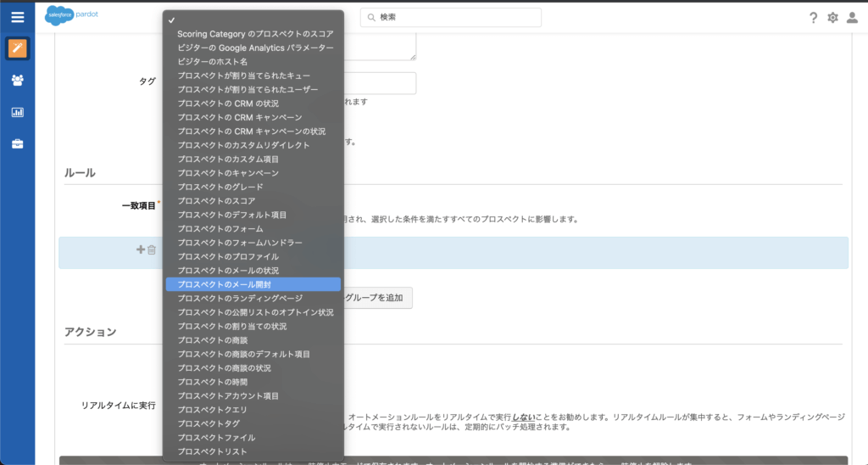
Task: Select プロスペクトのカスタムリダイレクト
Action: 253,145
